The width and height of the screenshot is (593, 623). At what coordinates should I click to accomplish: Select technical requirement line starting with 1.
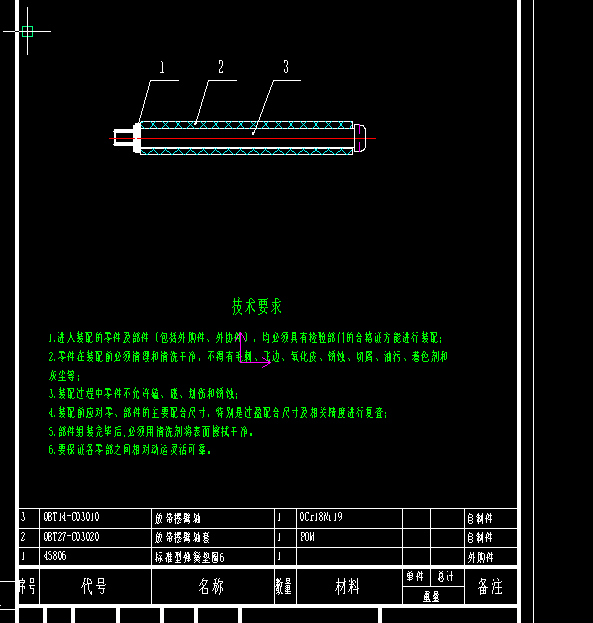245,338
